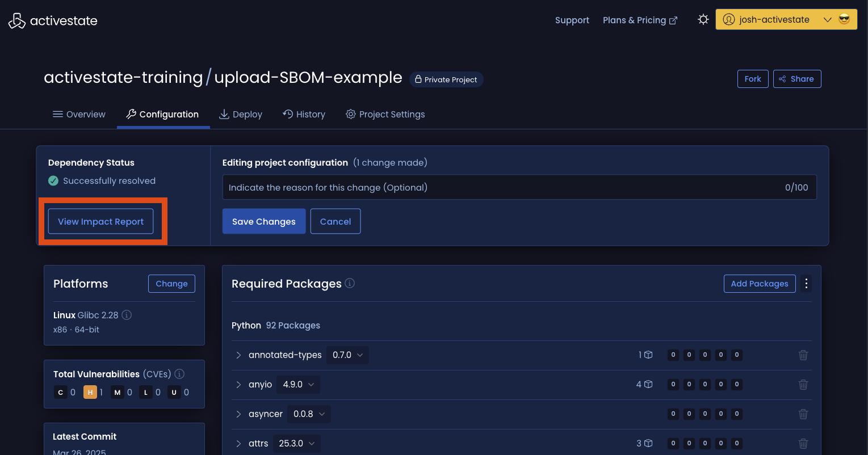868x455 pixels.
Task: Open the three-dot menu beside Add Packages
Action: [806, 284]
